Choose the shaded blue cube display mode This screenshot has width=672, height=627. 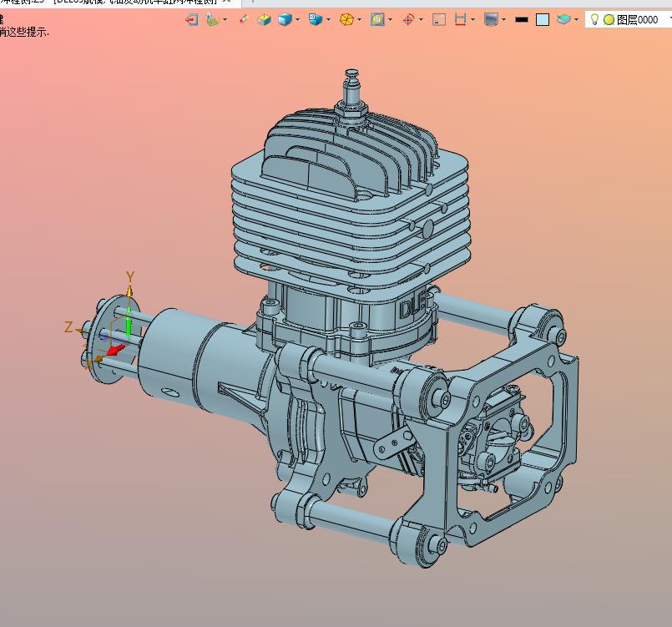click(x=285, y=20)
